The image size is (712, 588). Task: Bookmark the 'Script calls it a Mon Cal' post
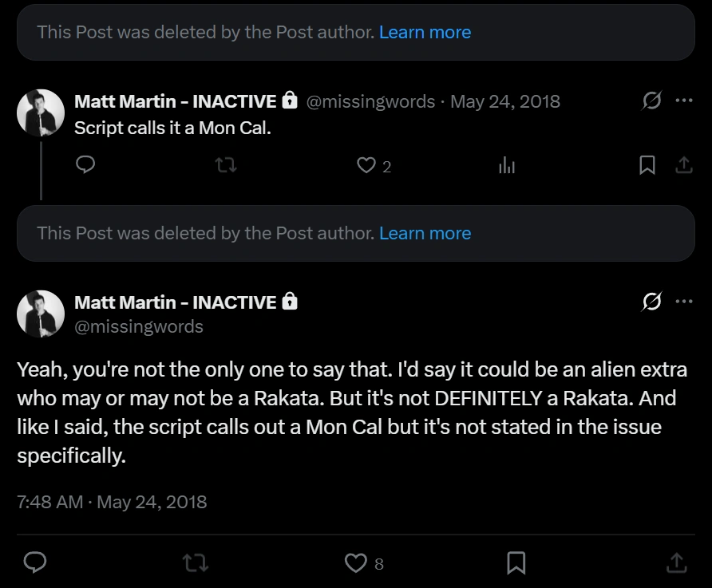point(647,165)
